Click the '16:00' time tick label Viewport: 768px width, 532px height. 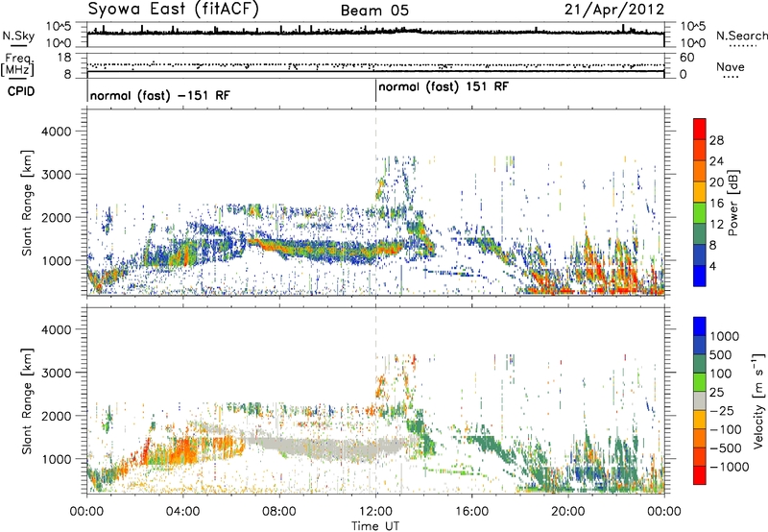point(471,512)
